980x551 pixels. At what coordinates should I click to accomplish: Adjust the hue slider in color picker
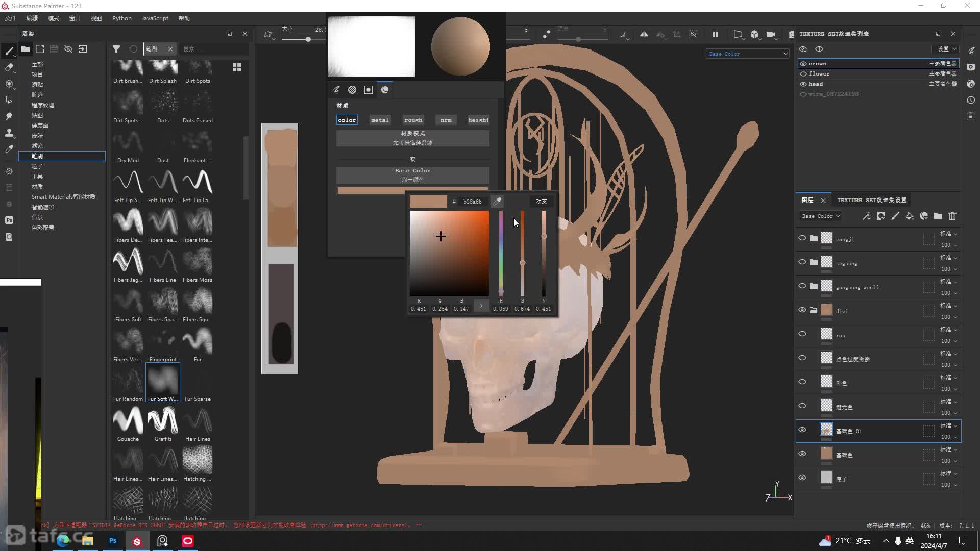coord(501,253)
